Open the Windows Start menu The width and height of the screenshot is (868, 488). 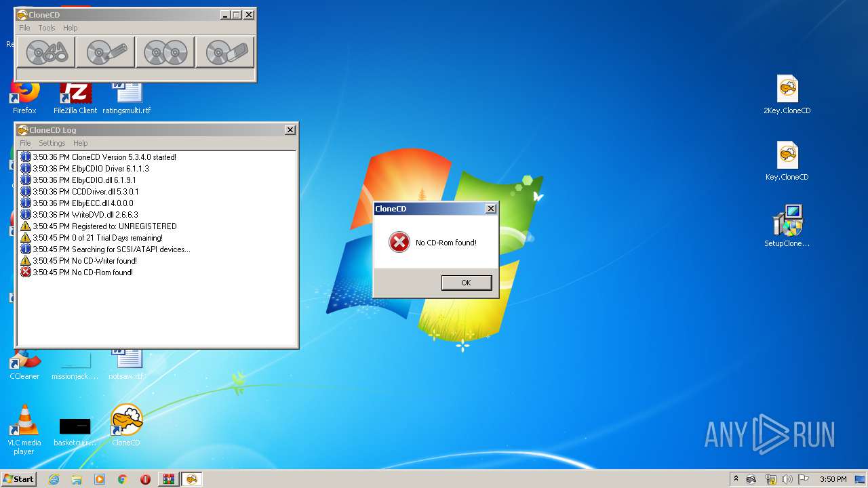[x=18, y=479]
